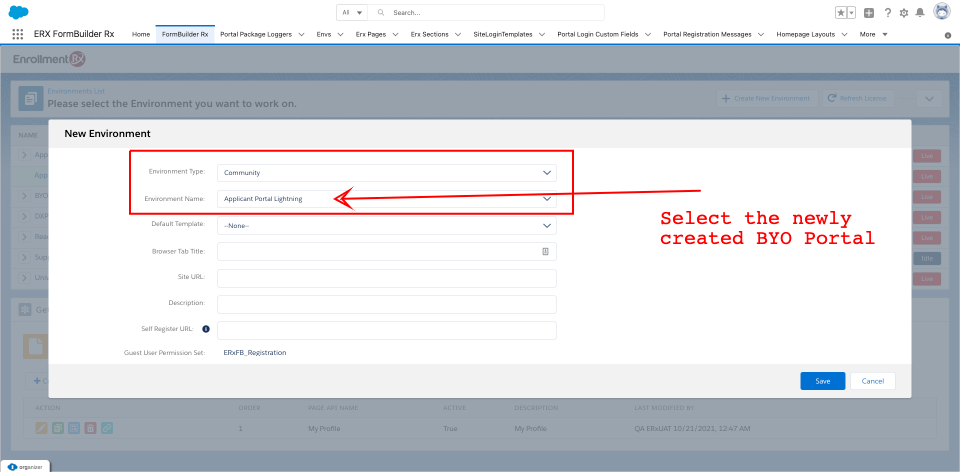Click the Save button

[x=822, y=381]
